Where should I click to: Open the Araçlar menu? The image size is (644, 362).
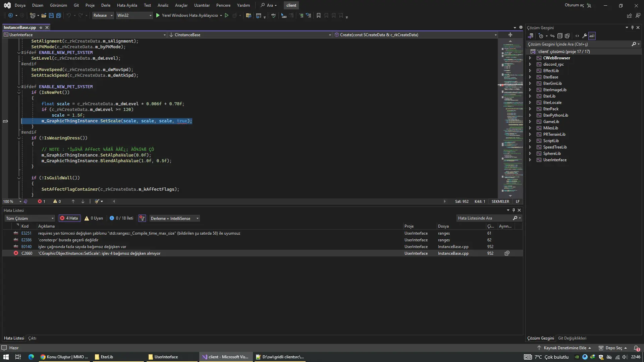[x=181, y=5]
